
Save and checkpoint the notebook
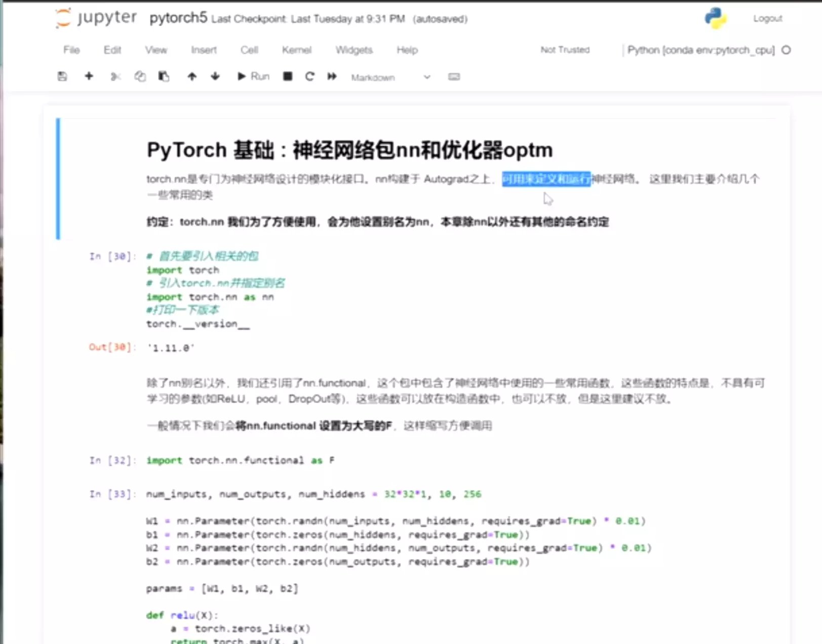point(62,76)
